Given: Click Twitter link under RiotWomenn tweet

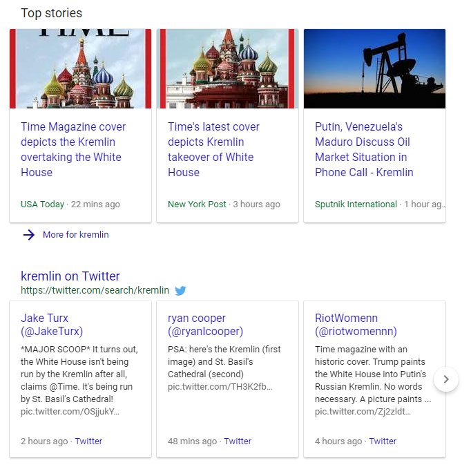Looking at the screenshot, I should 383,441.
